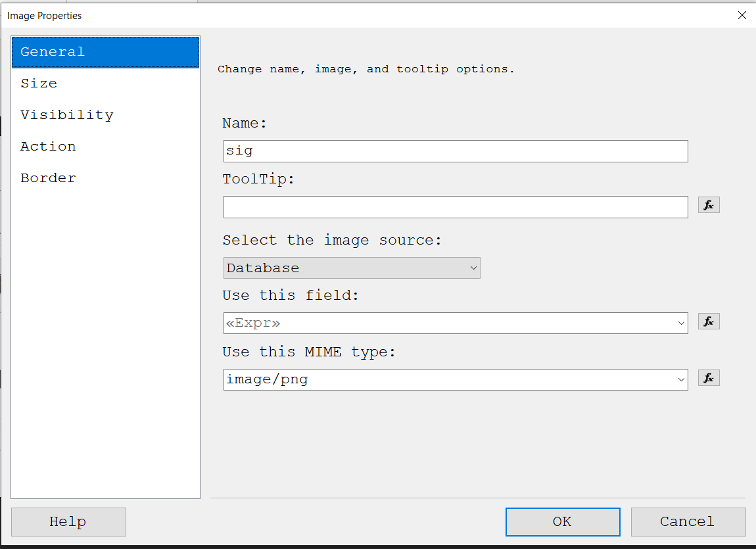Image resolution: width=756 pixels, height=549 pixels.
Task: Click the fx icon beside Use this field
Action: (x=708, y=321)
